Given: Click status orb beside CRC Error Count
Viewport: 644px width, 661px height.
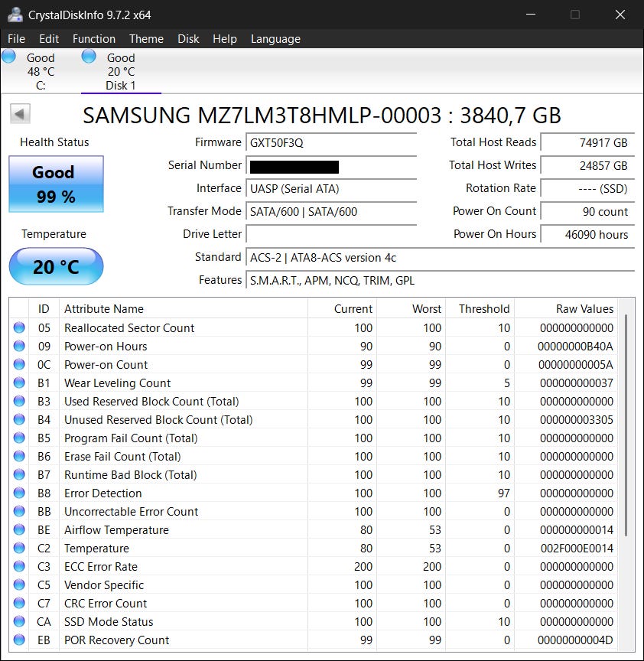Looking at the screenshot, I should click(x=19, y=604).
